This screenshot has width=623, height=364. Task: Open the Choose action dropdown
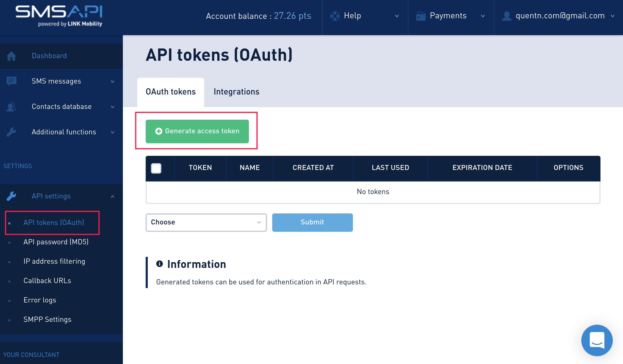click(206, 222)
